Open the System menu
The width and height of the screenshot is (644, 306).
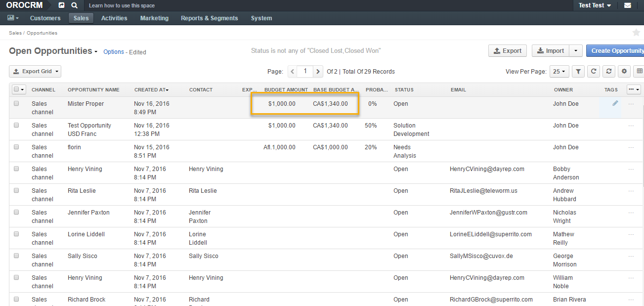tap(261, 18)
